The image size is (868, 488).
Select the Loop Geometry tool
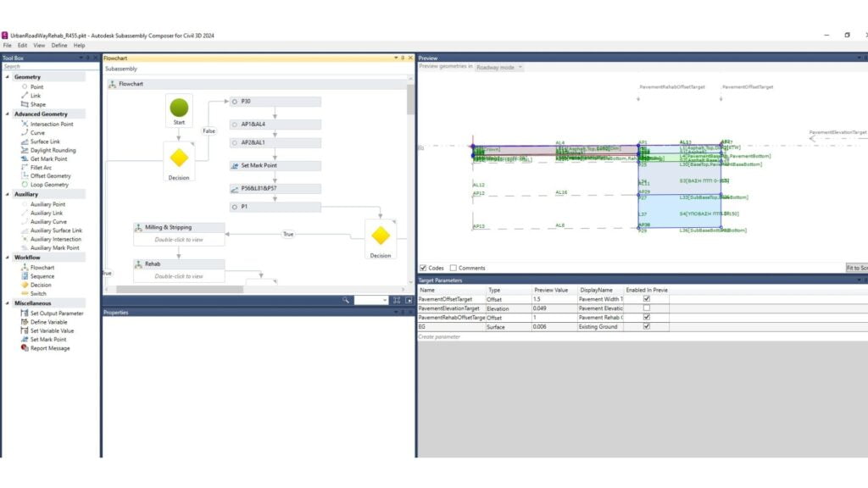tap(49, 185)
